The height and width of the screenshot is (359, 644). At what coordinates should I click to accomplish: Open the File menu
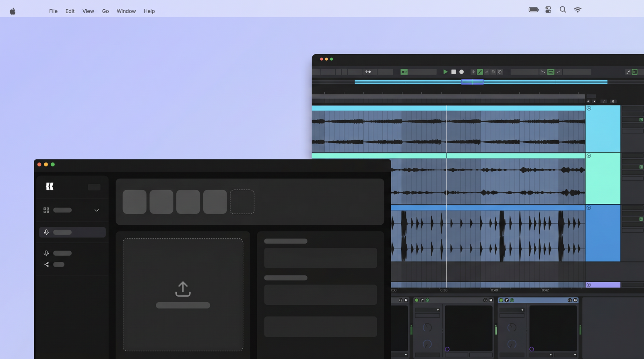(53, 11)
